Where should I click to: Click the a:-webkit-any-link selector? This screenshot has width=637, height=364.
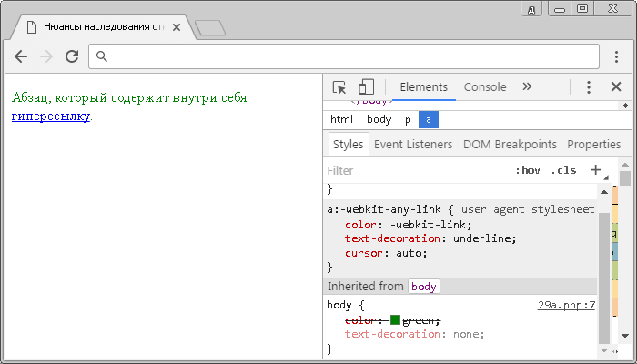pos(384,209)
